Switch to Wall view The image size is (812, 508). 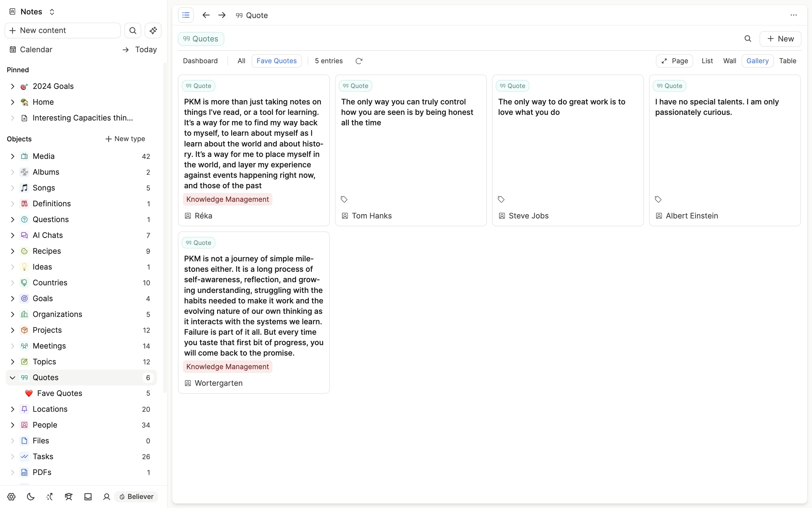729,61
